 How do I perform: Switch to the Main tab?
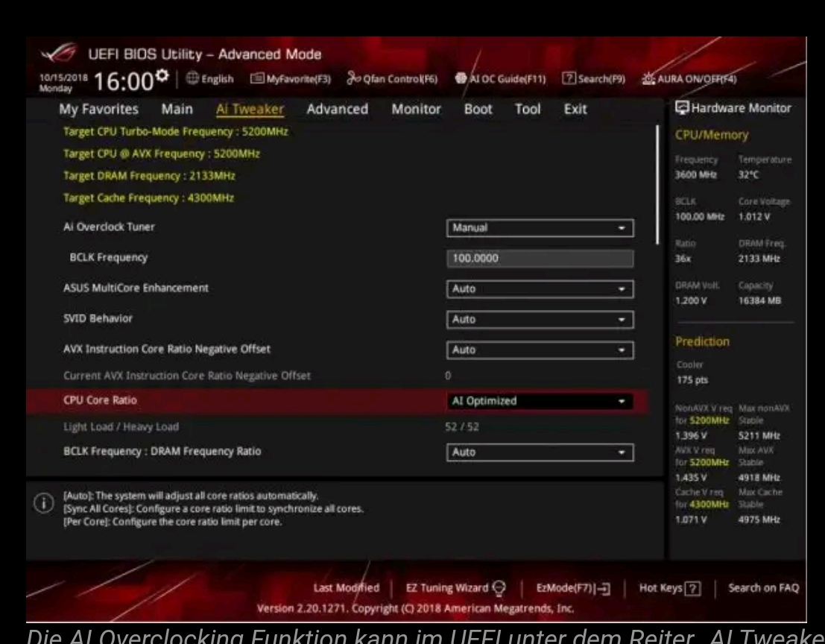click(x=177, y=109)
